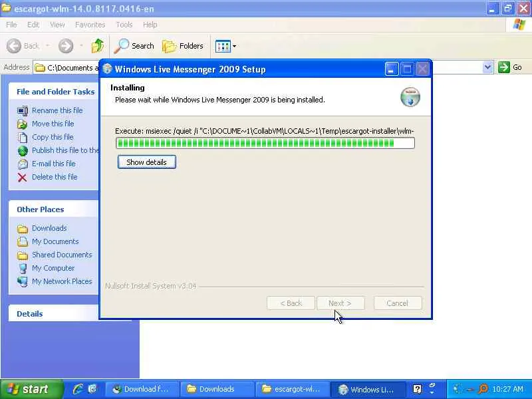Click the Move this file icon

23,124
